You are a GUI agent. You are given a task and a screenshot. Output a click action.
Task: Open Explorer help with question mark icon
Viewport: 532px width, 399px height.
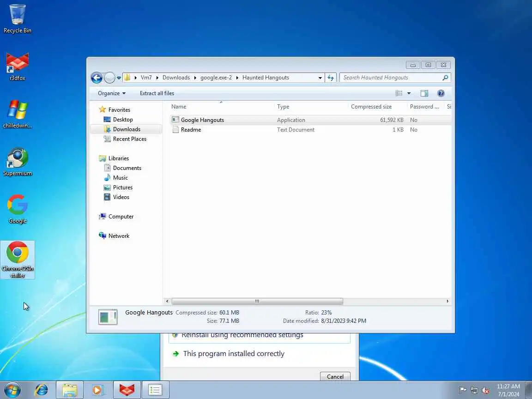[x=441, y=93]
